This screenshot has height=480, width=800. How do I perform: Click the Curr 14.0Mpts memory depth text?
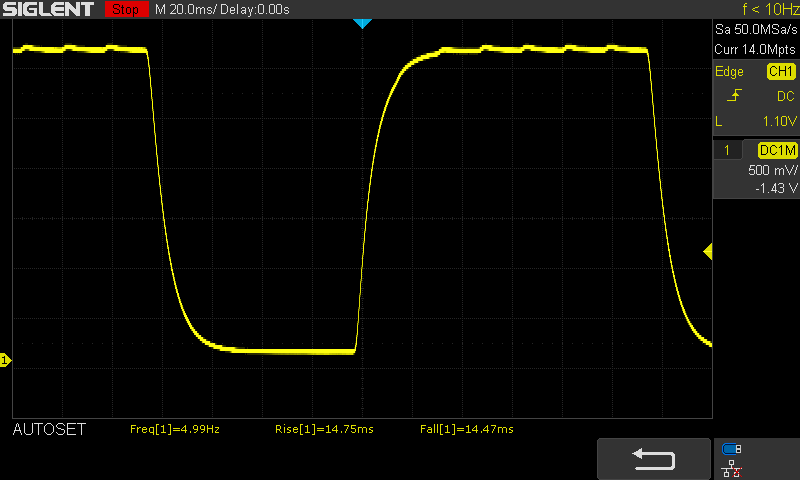pyautogui.click(x=755, y=49)
